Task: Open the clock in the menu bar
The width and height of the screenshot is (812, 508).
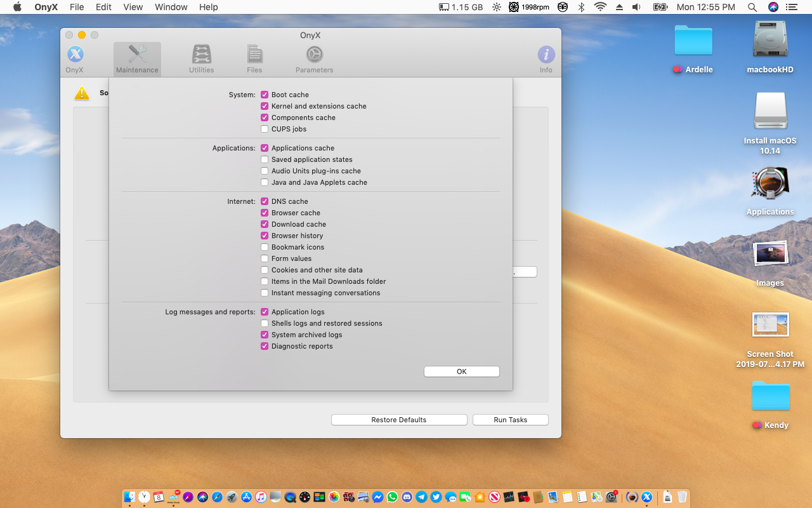Action: pyautogui.click(x=706, y=7)
